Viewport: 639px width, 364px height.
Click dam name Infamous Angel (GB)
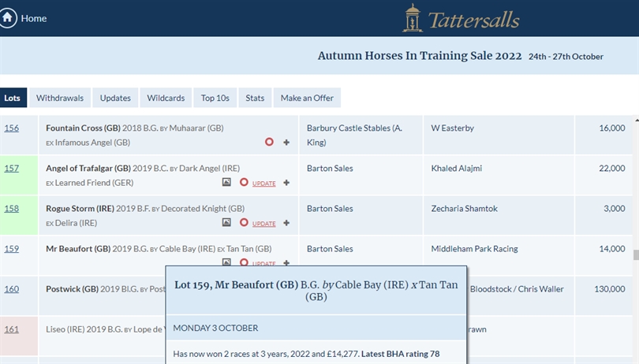(x=92, y=143)
